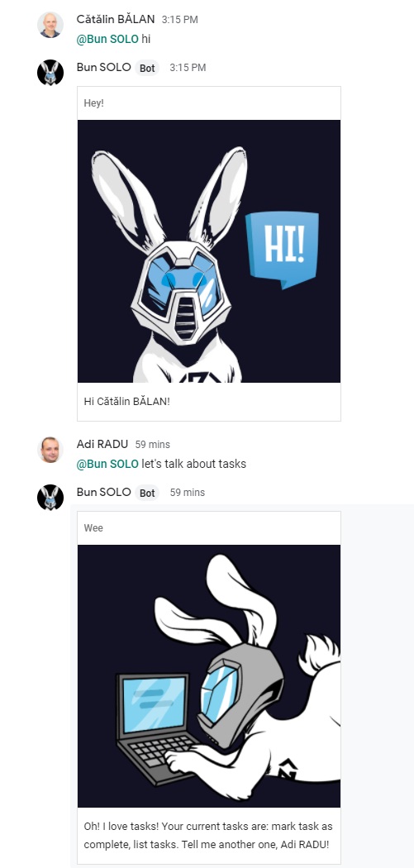Click the Adi RADU sender name
Screen dimensions: 414x868
point(102,444)
